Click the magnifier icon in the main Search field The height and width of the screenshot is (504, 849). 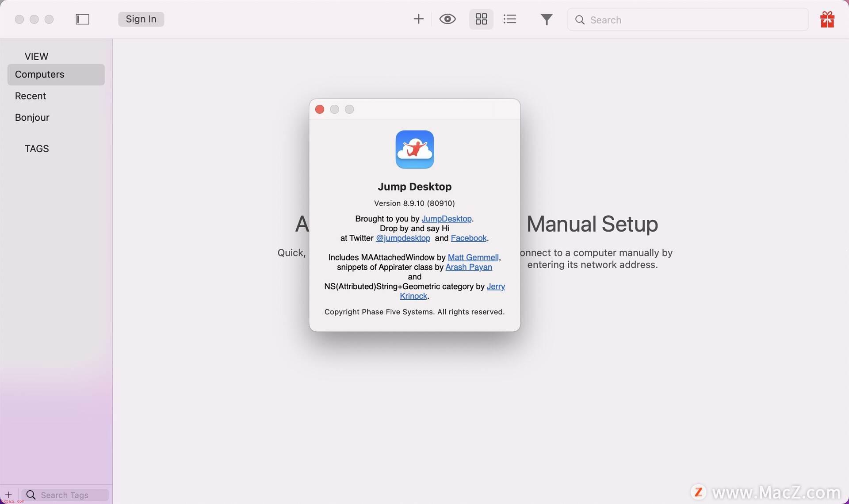coord(580,20)
